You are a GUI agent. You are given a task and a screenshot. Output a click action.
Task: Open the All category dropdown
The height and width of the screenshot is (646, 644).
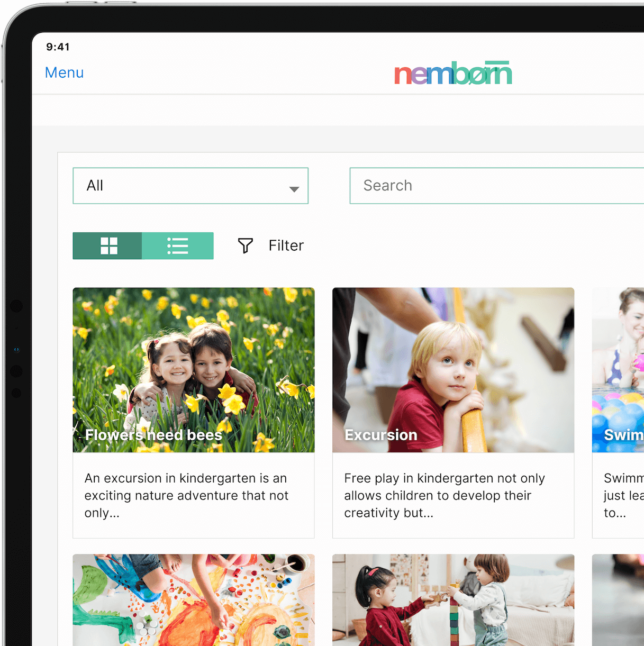(x=191, y=186)
